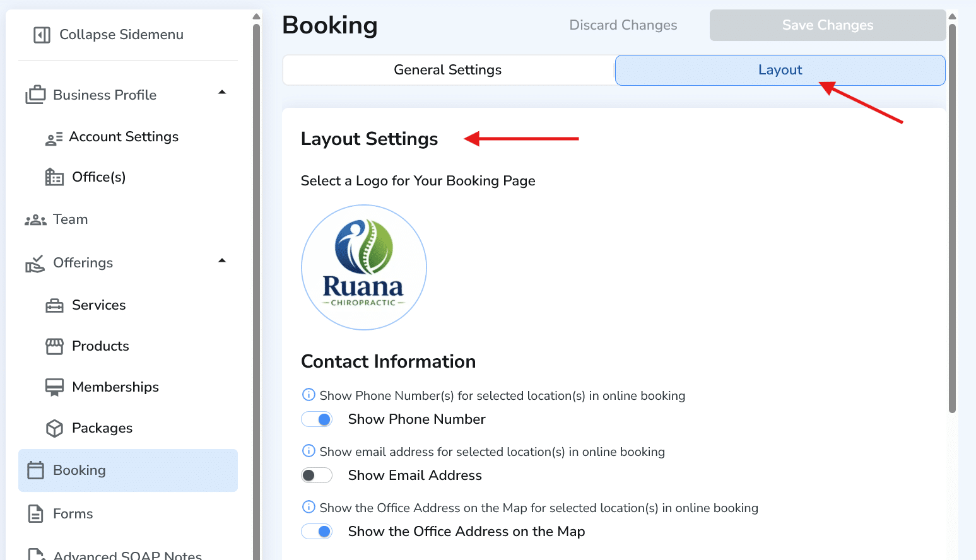This screenshot has width=976, height=560.
Task: Click 'Select a Logo for Your Booking Page' text
Action: (x=418, y=181)
